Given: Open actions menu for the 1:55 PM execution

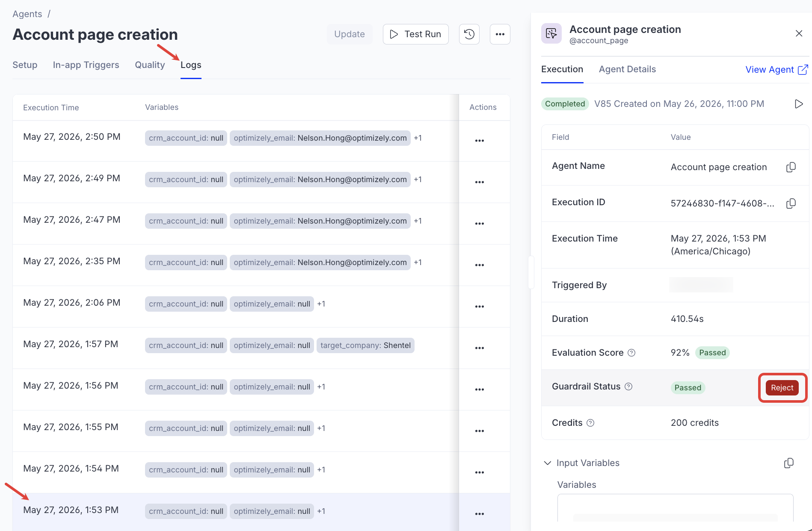Looking at the screenshot, I should tap(480, 431).
